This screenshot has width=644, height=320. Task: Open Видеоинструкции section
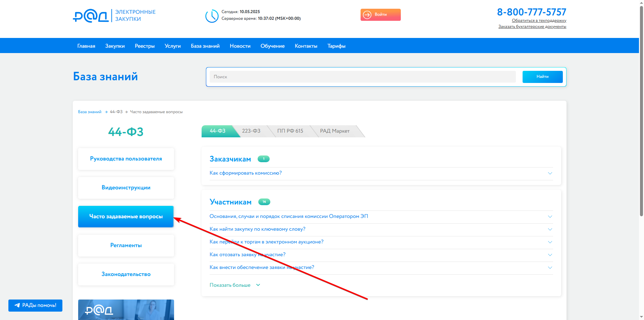[126, 188]
